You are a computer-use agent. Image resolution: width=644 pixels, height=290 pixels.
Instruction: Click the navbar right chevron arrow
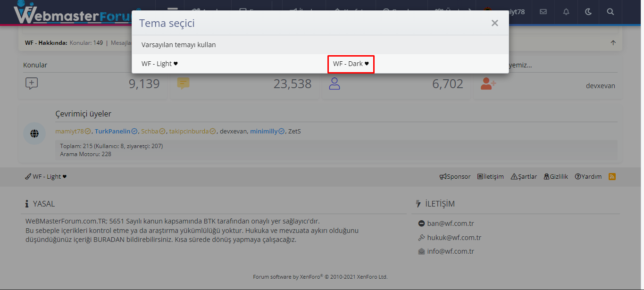(469, 12)
